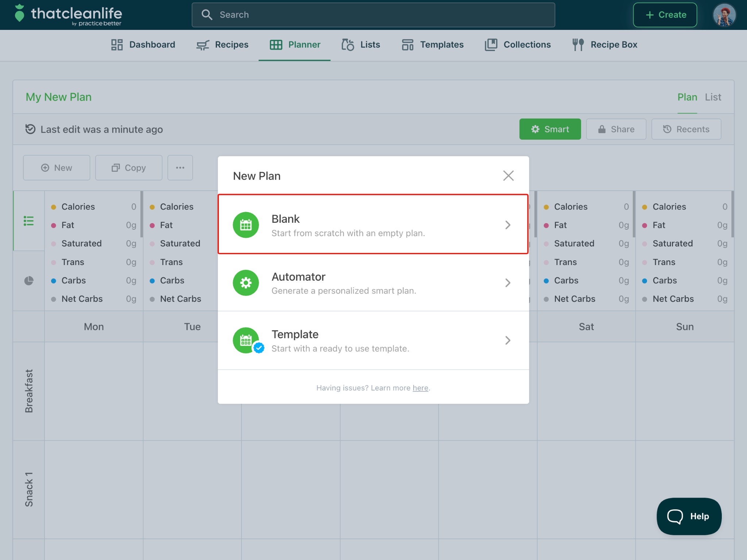The height and width of the screenshot is (560, 747).
Task: Click the Blank option chevron arrow
Action: (x=508, y=225)
